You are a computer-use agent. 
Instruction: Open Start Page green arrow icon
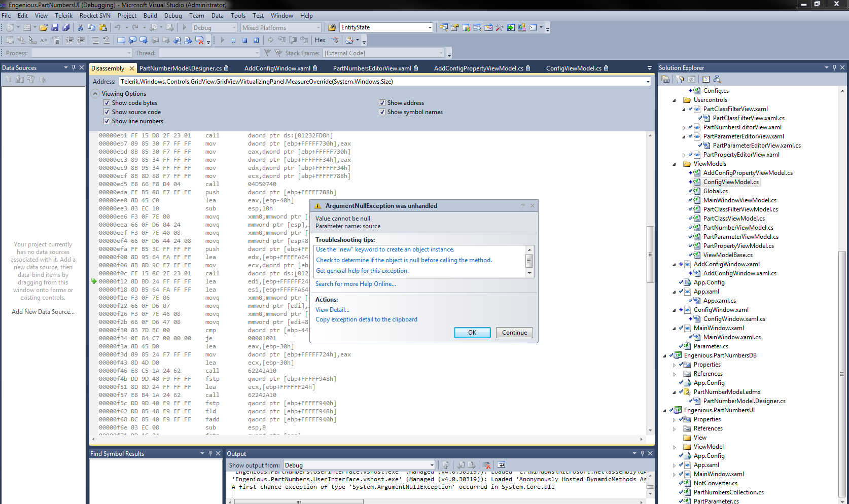coord(511,27)
